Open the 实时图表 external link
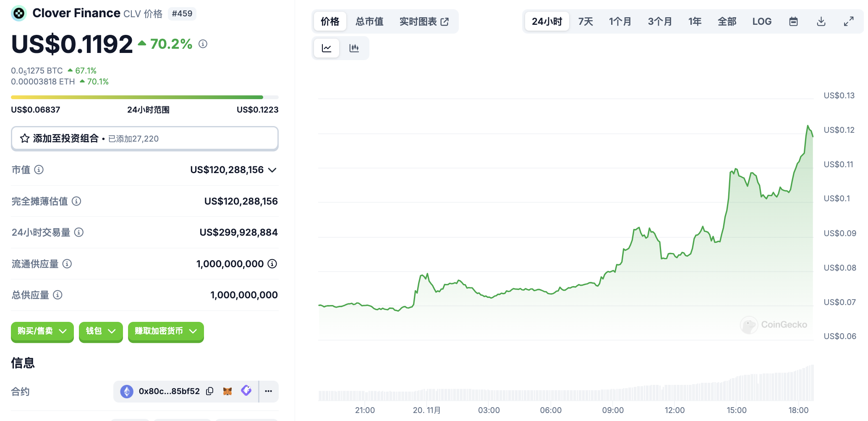Image resolution: width=868 pixels, height=421 pixels. point(424,21)
